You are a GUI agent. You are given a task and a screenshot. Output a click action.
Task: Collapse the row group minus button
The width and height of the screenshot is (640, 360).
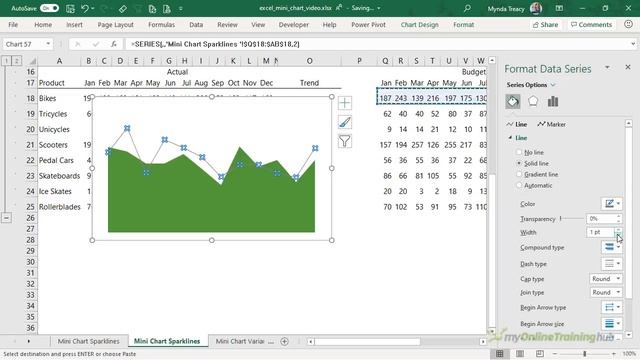coord(6,218)
